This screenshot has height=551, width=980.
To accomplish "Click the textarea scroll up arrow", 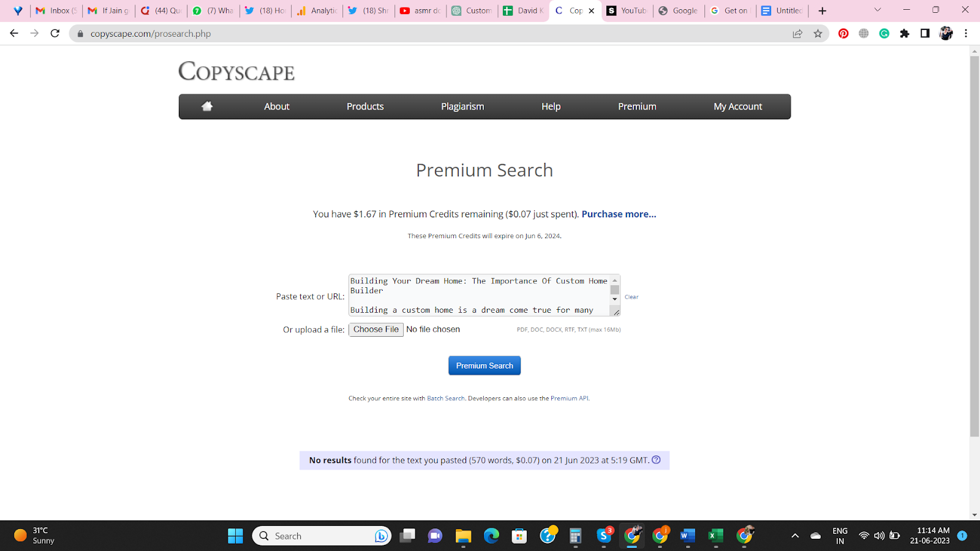I will coord(615,280).
